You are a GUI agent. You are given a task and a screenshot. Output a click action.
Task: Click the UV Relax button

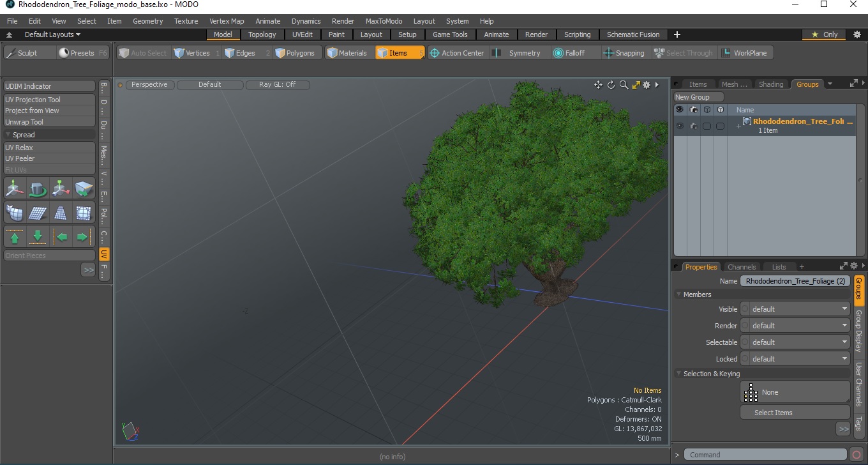click(x=50, y=148)
